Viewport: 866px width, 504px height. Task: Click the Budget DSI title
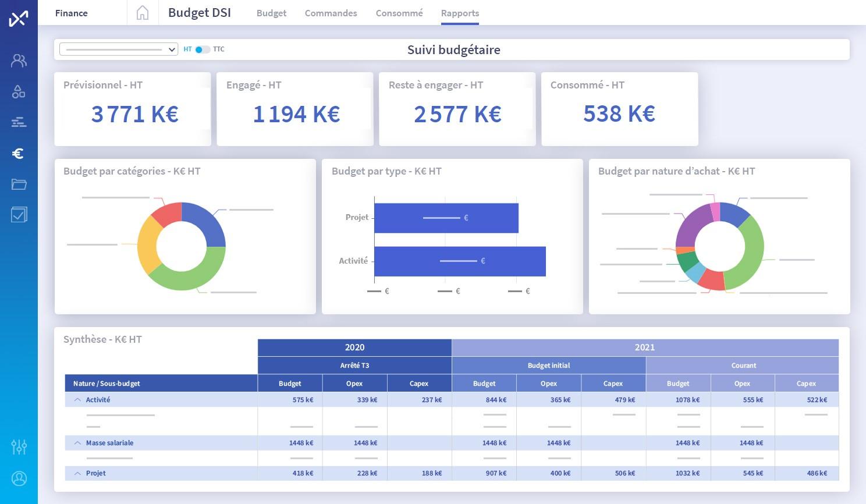point(200,13)
